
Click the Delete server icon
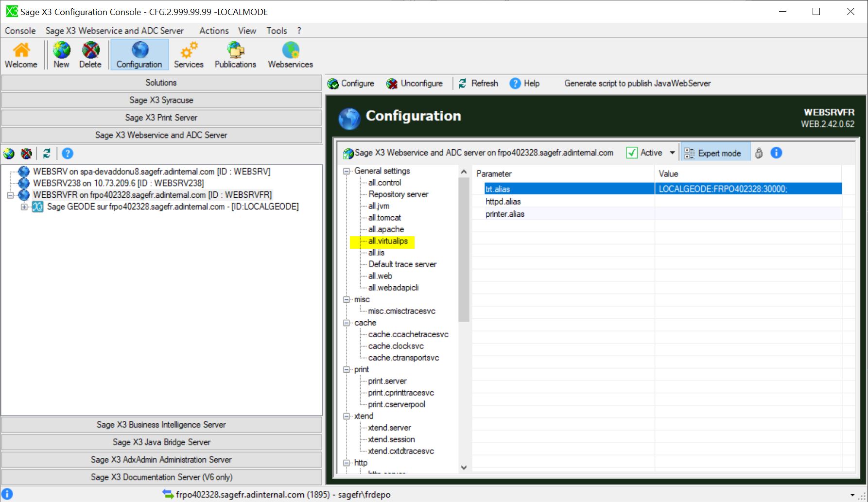90,51
